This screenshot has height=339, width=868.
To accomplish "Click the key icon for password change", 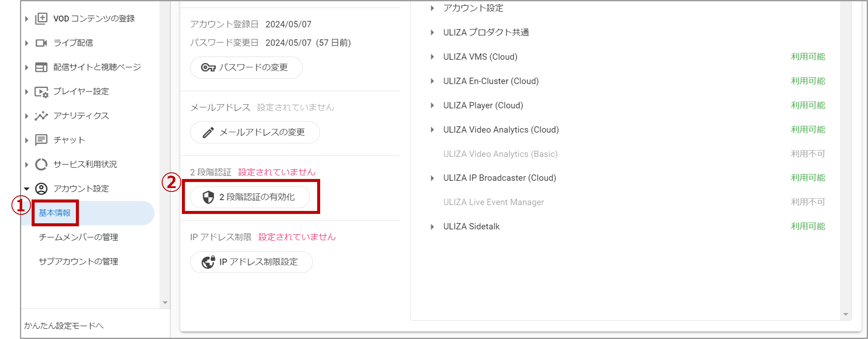I will pos(208,67).
